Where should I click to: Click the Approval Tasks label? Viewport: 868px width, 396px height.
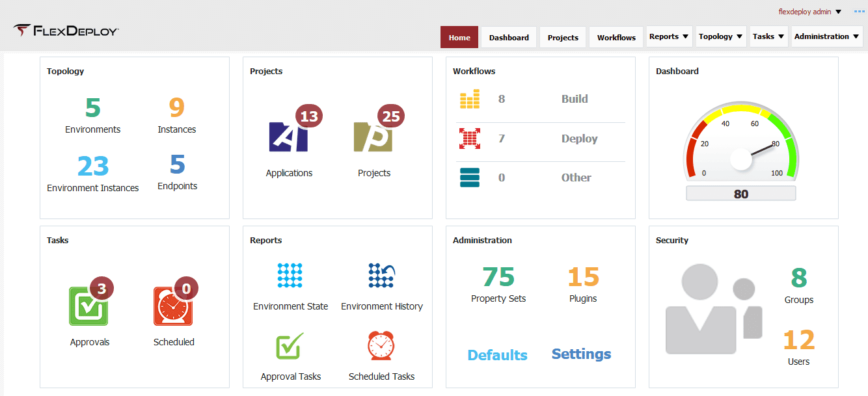tap(291, 376)
